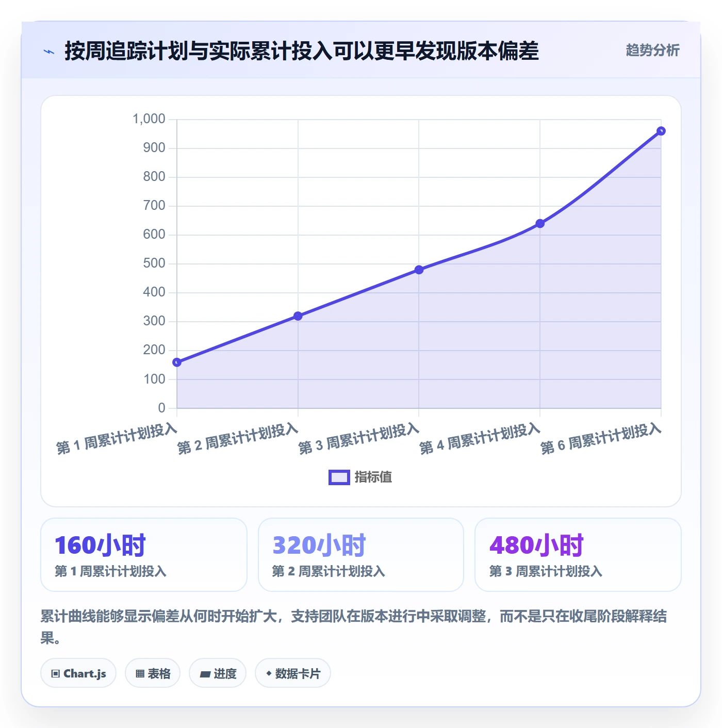Click 第 2 周累计计划投入 label under 320小时
This screenshot has width=722, height=728.
[329, 571]
